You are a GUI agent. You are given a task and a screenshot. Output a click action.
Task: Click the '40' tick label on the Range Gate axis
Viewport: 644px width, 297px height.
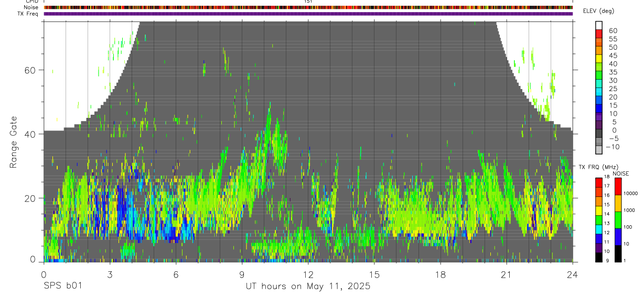click(x=31, y=134)
